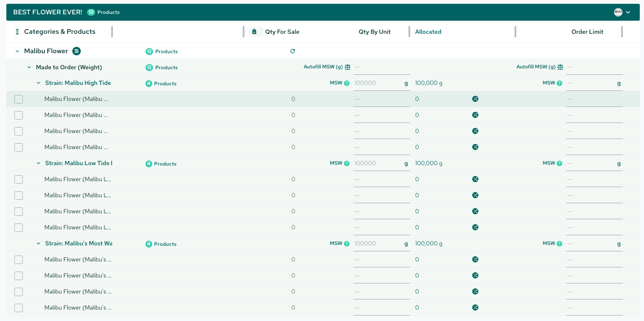Screen dimensions: 644x321
Task: Click the MSW help icon in Malibu's Most Wa order limit column
Action: pyautogui.click(x=559, y=244)
